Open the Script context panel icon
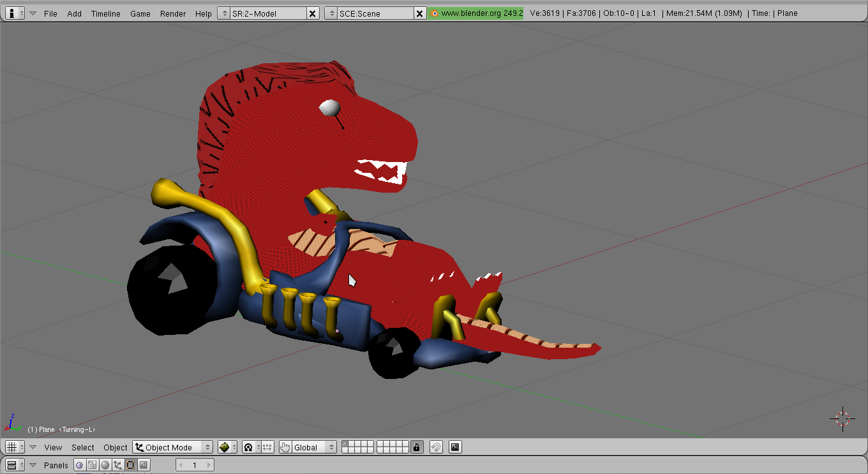The width and height of the screenshot is (868, 474). pyautogui.click(x=93, y=465)
